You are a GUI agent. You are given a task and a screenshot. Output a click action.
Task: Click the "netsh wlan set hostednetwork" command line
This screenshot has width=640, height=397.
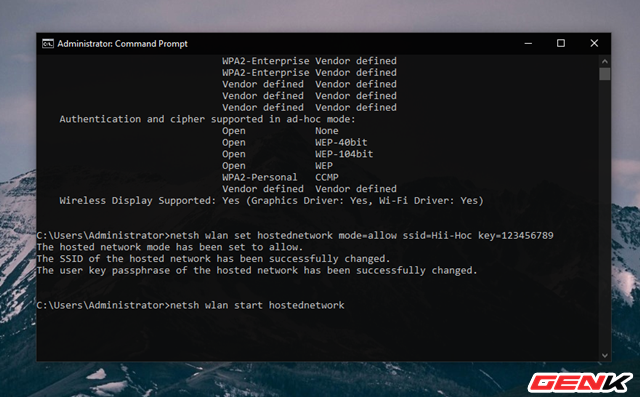(295, 235)
